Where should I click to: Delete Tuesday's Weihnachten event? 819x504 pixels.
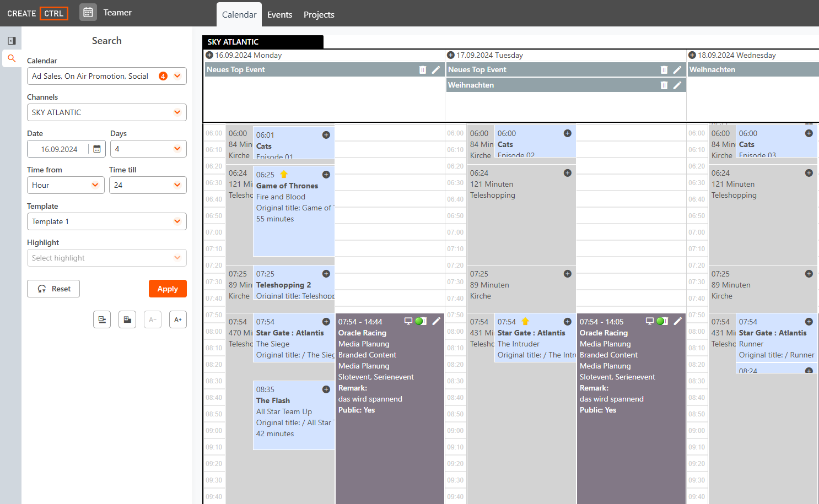tap(664, 85)
